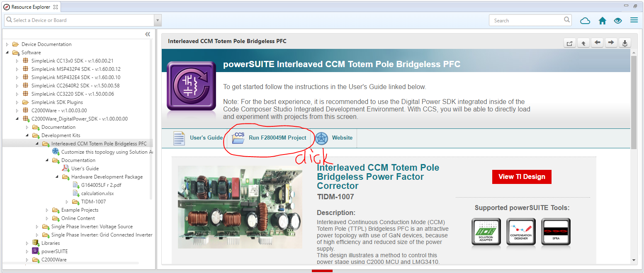Navigate back using the left arrow icon
Viewport: 644px width, 273px height.
pos(597,43)
